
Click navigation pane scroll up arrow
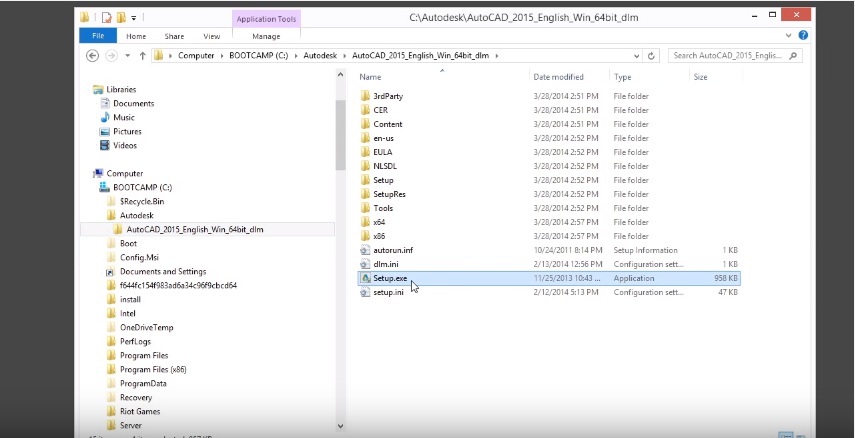coord(341,75)
